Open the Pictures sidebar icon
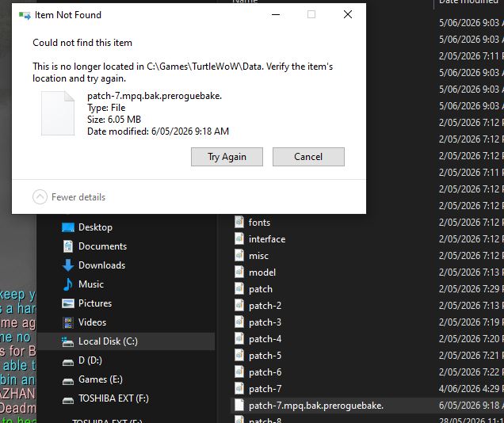The image size is (504, 423). click(x=68, y=303)
